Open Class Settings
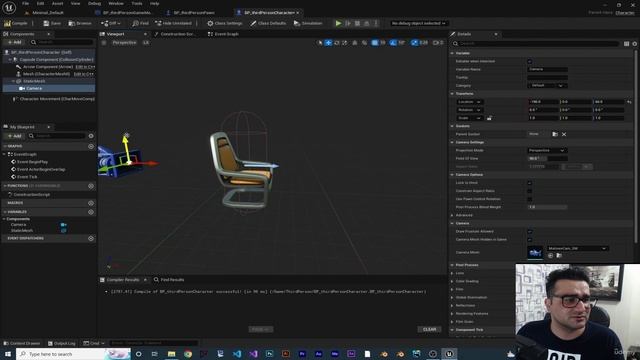 (x=224, y=23)
